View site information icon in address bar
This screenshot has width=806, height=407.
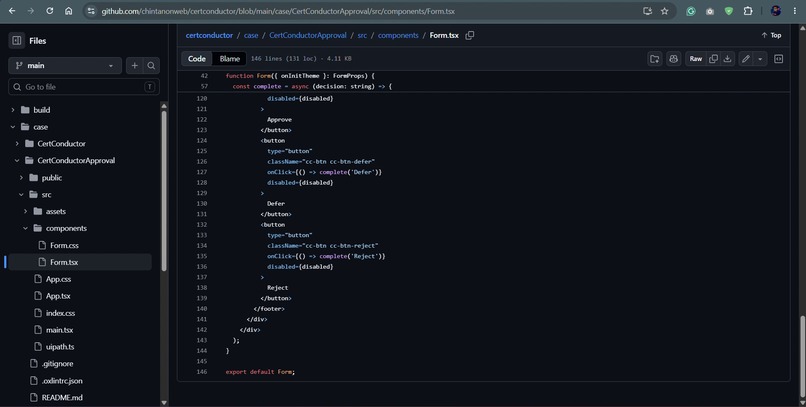(x=91, y=11)
